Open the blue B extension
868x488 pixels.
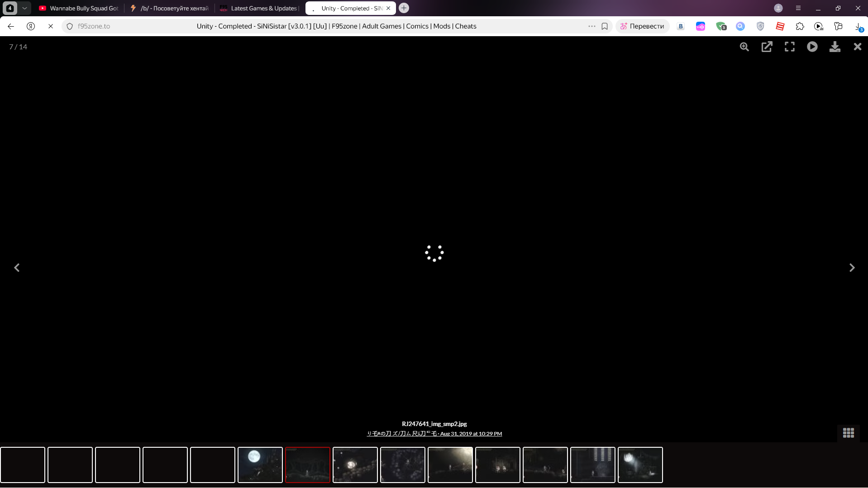click(681, 26)
